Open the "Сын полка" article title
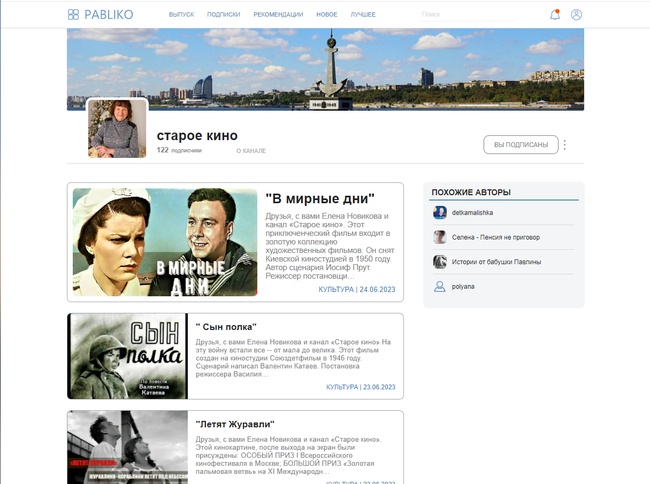Image resolution: width=650 pixels, height=484 pixels. pos(226,327)
